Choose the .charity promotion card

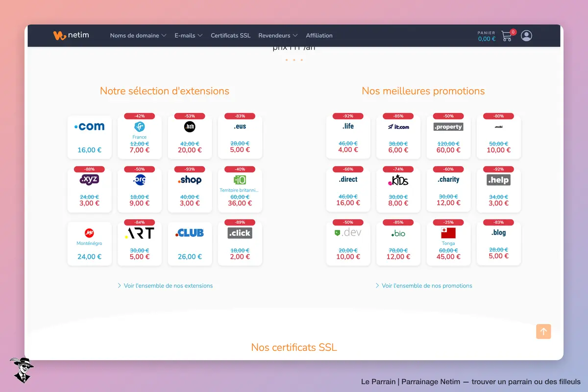pos(448,191)
